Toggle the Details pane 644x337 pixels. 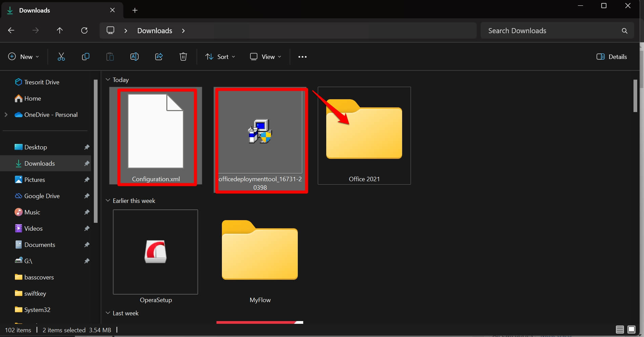click(x=611, y=57)
